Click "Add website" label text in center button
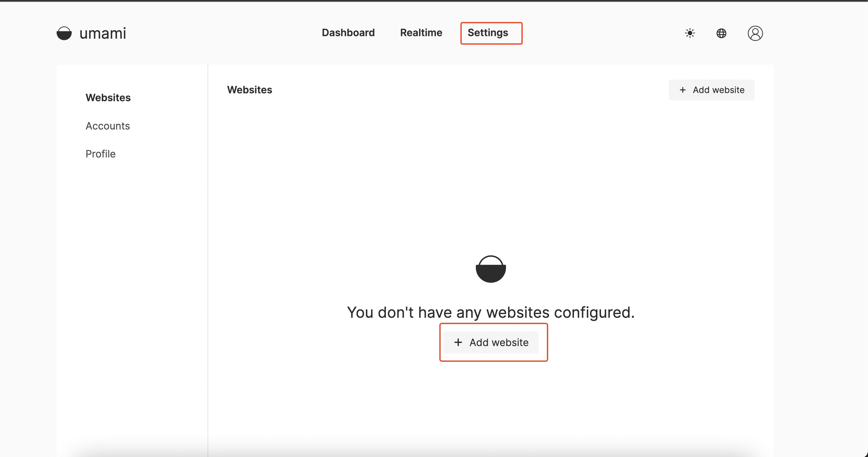The image size is (868, 457). [499, 342]
